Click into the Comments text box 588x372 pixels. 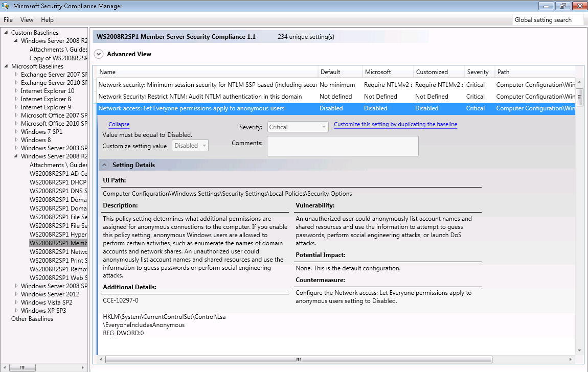343,146
